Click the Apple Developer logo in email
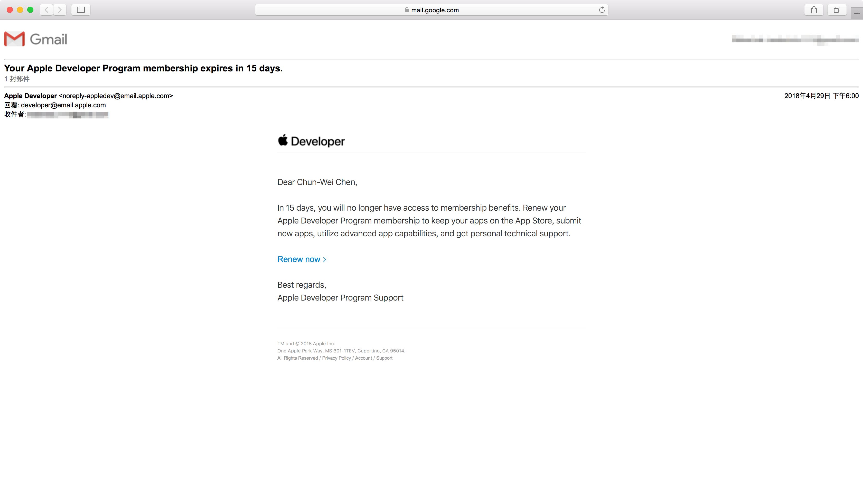The width and height of the screenshot is (863, 504). tap(311, 141)
